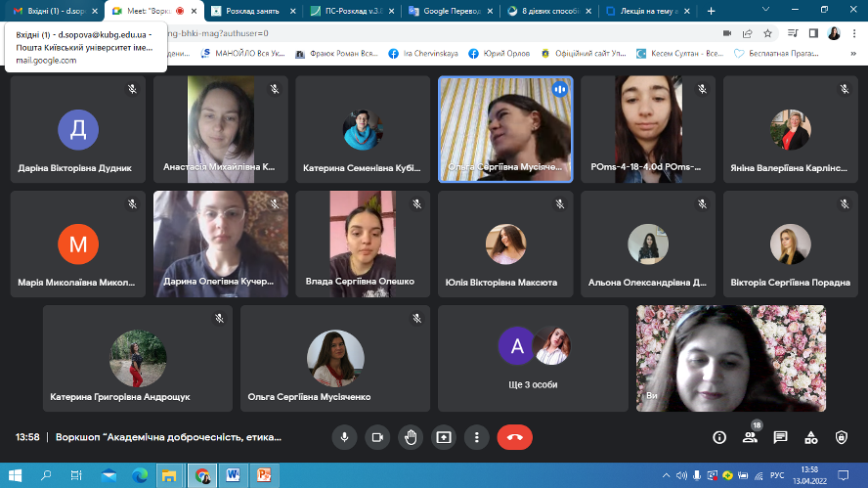This screenshot has width=868, height=488.
Task: Open Task View on the taskbar
Action: pyautogui.click(x=76, y=475)
